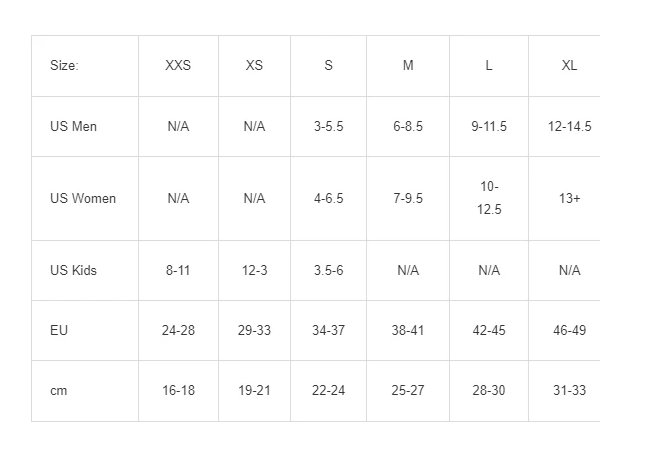
Task: Select the 8-11 US Kids cell
Action: [178, 270]
